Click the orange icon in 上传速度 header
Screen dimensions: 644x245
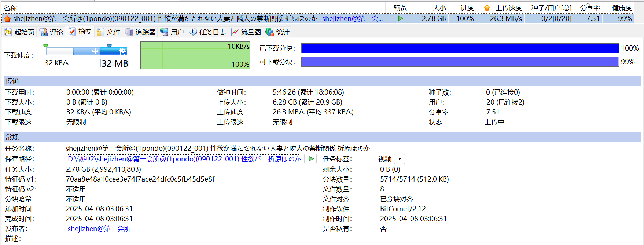point(487,8)
